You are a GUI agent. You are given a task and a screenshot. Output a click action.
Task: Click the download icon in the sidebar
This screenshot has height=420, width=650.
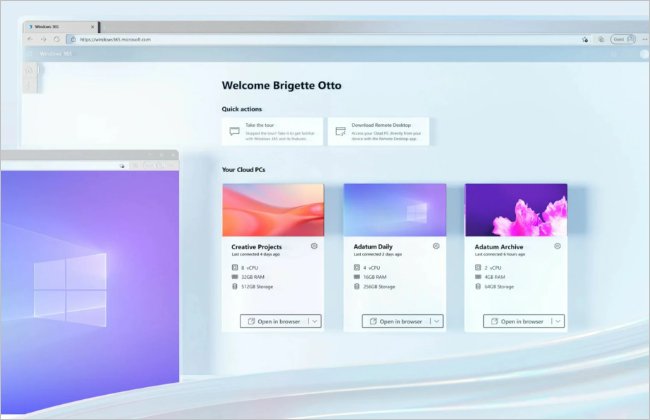pyautogui.click(x=29, y=86)
